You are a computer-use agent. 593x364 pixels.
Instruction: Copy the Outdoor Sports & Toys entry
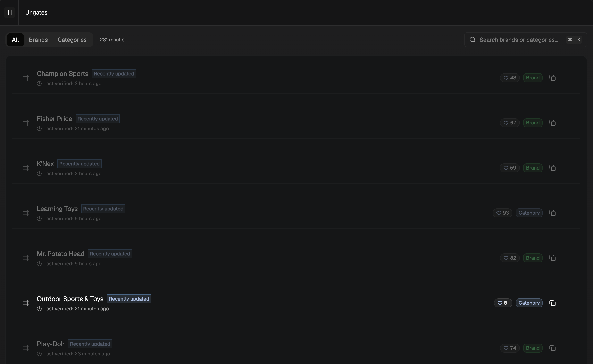552,303
